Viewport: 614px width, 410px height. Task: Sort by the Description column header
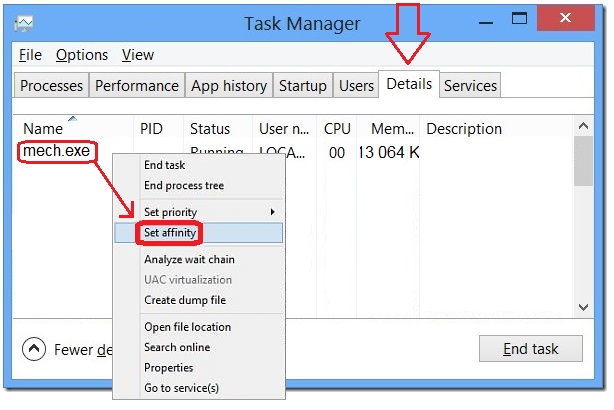click(464, 129)
